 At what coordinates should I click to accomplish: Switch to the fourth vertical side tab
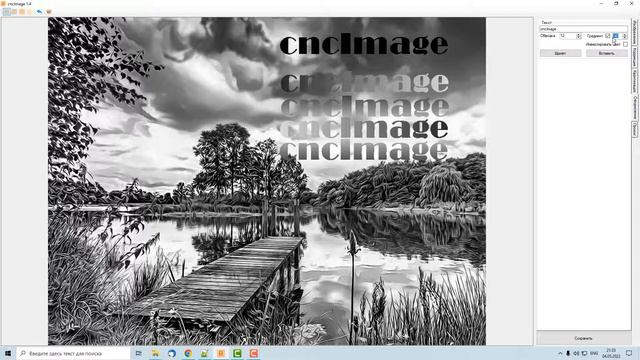coord(635,108)
